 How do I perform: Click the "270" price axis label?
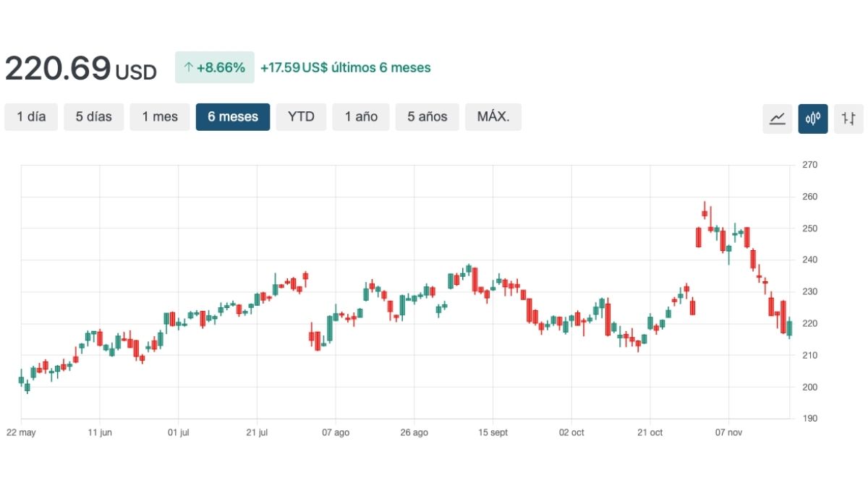[x=809, y=164]
